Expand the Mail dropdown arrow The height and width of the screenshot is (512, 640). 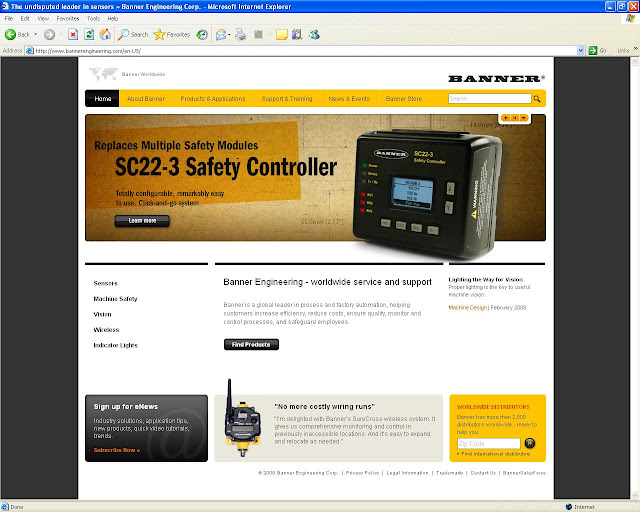229,35
